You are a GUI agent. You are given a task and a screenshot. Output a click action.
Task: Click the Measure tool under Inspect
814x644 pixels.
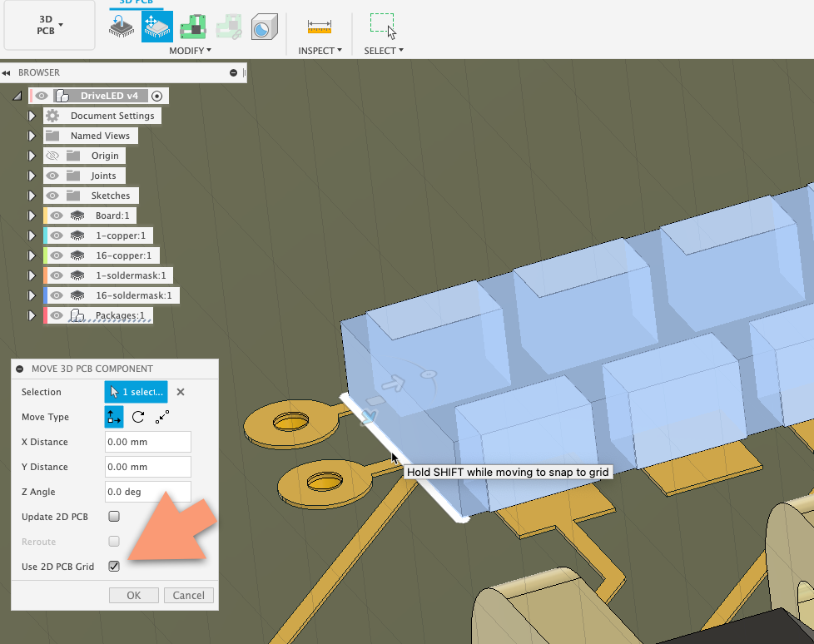click(x=320, y=26)
